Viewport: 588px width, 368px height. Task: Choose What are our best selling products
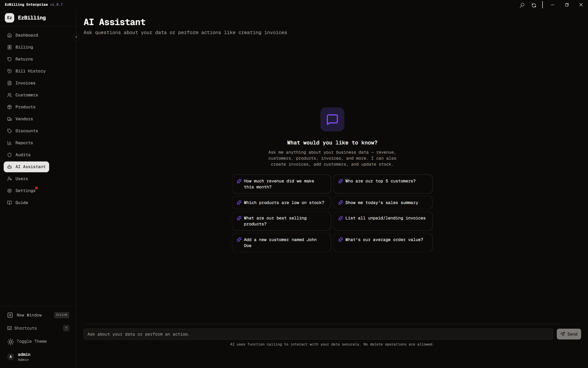pos(281,221)
